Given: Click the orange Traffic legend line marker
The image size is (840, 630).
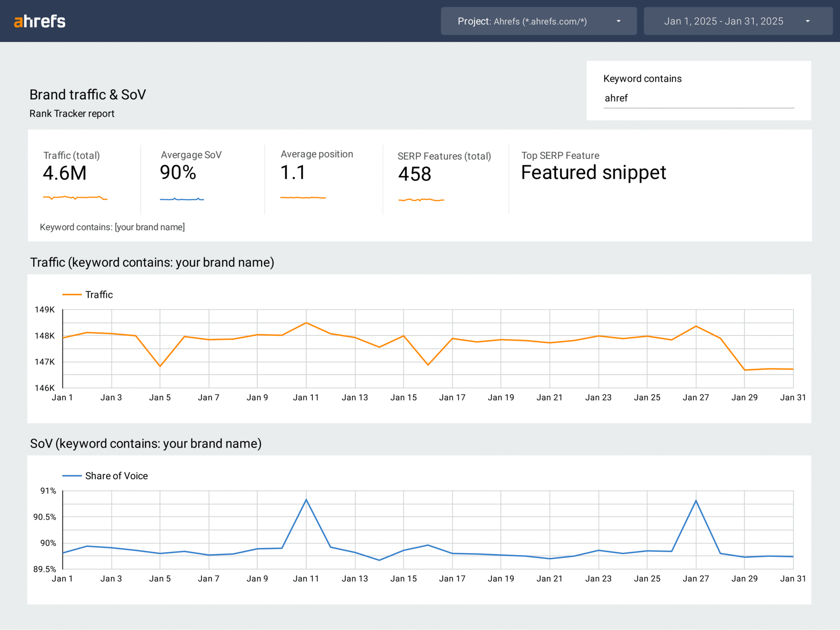Looking at the screenshot, I should [x=73, y=294].
